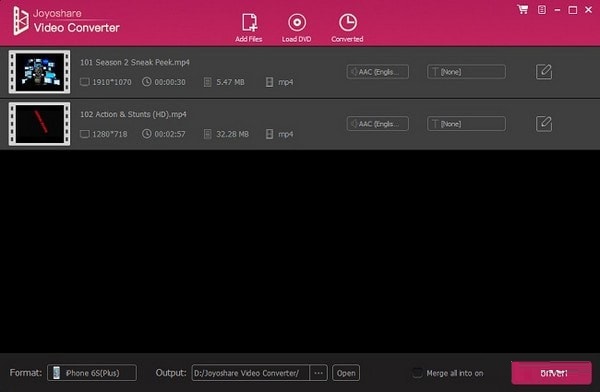
Task: Open subtitle dropdown for 102 Action & Stunts
Action: tap(466, 124)
